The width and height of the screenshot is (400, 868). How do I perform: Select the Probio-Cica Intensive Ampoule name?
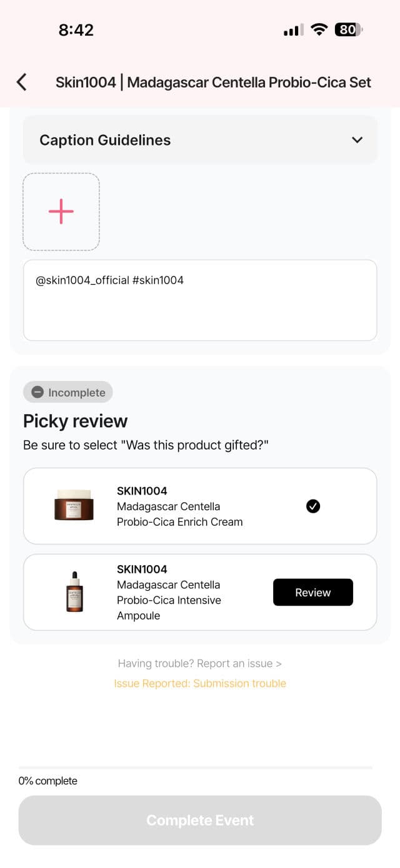[x=169, y=600]
